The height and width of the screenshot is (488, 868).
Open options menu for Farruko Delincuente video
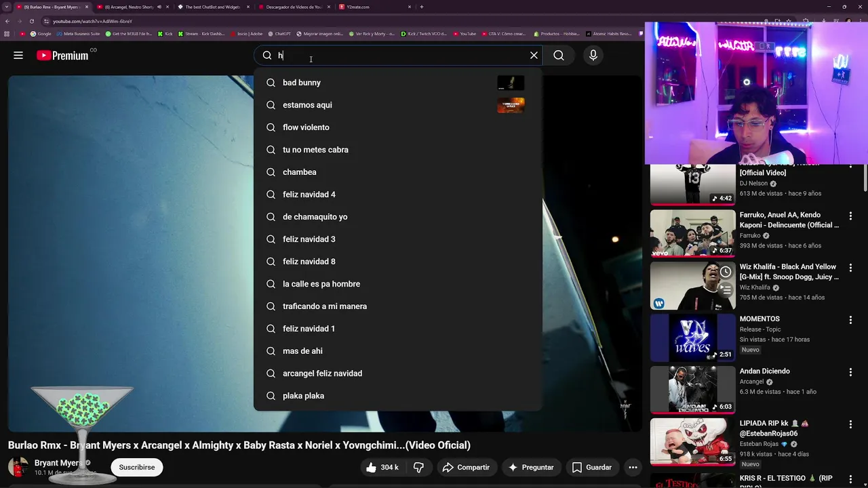850,216
